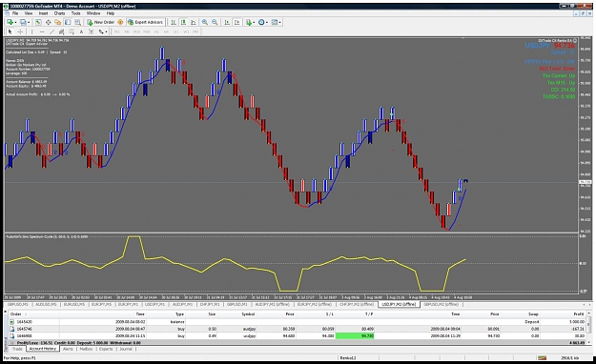The height and width of the screenshot is (364, 596).
Task: Open the View menu
Action: pos(29,13)
